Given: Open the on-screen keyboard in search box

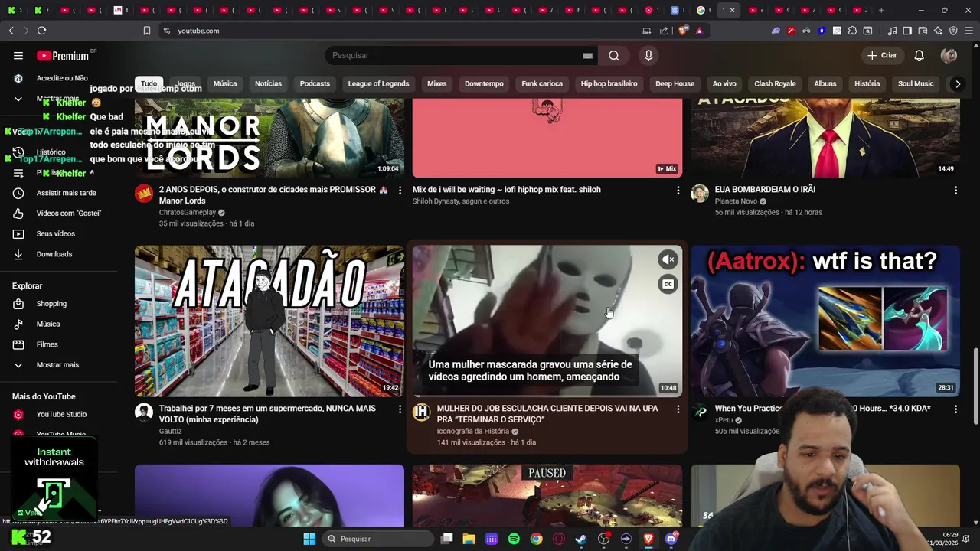Looking at the screenshot, I should tap(587, 56).
